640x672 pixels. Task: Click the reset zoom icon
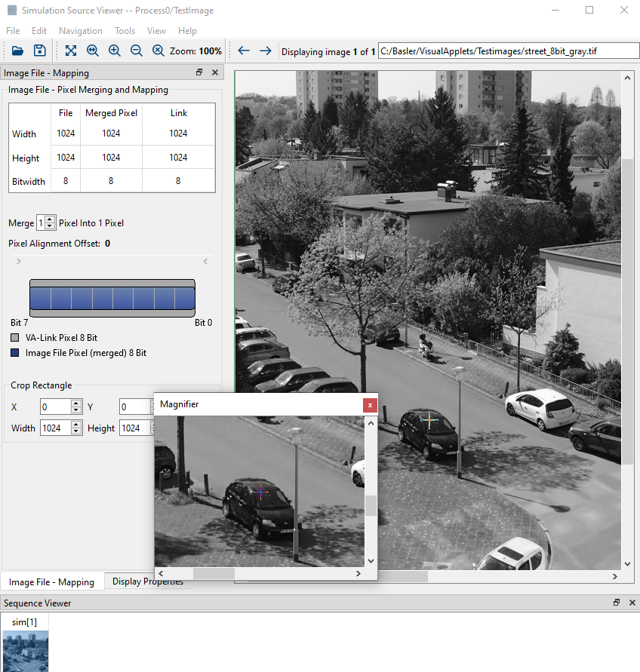(158, 51)
